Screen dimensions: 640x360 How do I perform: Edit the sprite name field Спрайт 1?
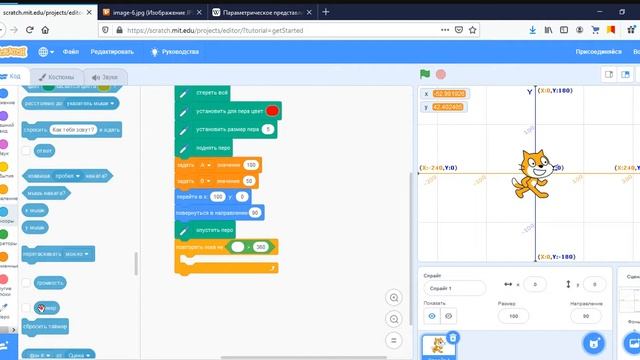(x=454, y=288)
